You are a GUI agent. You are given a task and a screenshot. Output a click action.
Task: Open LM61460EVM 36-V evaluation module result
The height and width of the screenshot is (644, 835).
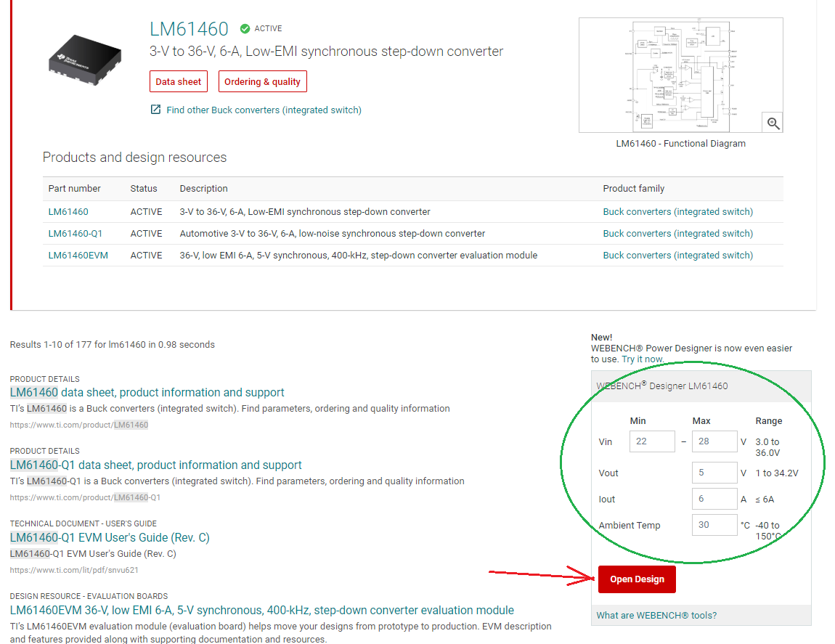click(262, 610)
